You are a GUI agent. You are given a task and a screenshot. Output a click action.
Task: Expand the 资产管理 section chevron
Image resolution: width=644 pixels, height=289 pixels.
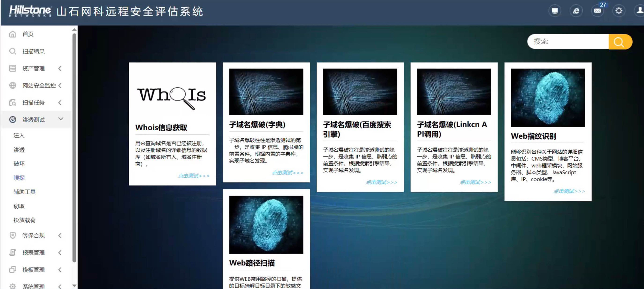60,68
